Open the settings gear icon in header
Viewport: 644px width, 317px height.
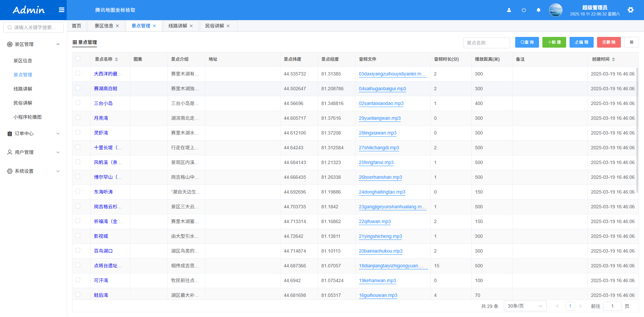click(x=631, y=10)
